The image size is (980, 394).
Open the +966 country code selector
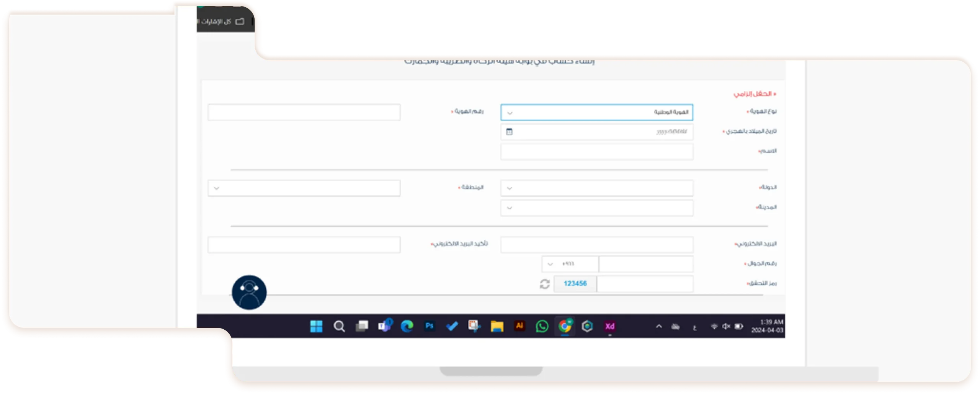(x=570, y=264)
